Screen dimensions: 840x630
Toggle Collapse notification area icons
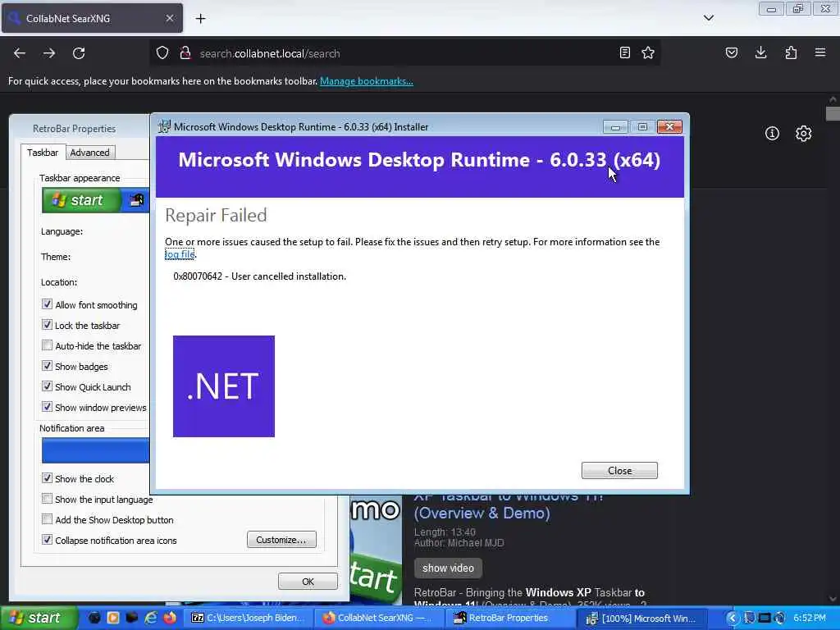click(x=47, y=540)
